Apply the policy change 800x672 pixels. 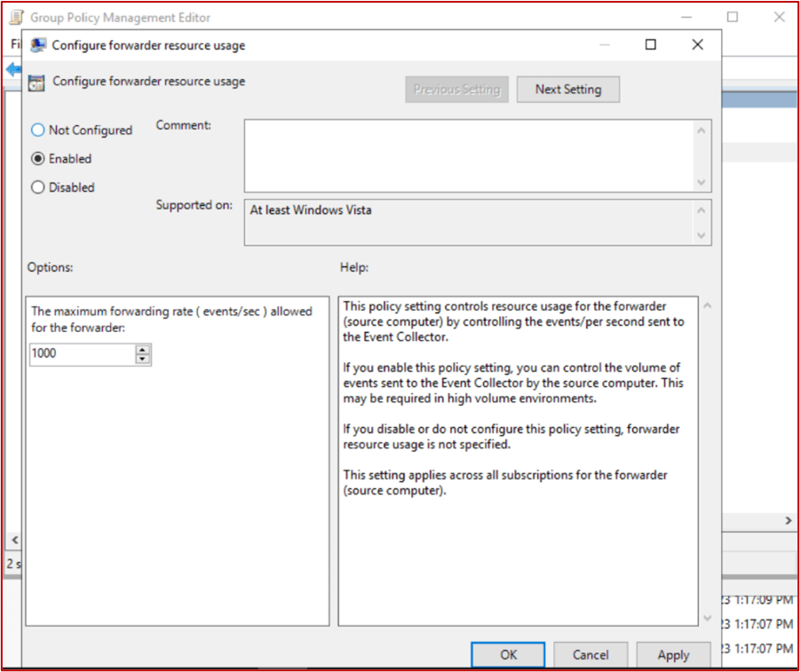(x=673, y=653)
